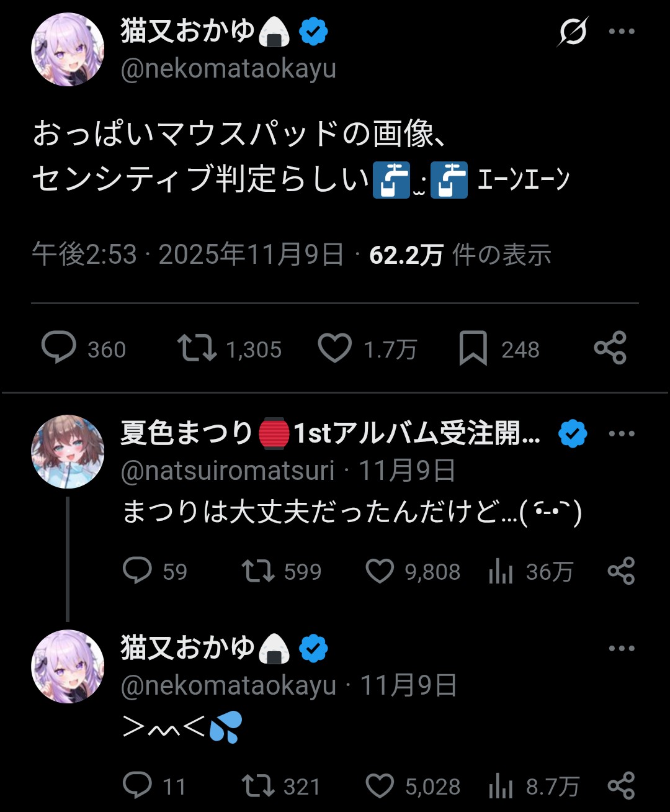Share 夏色まつり's reply
Viewport: 670px width, 812px height.
pyautogui.click(x=621, y=571)
